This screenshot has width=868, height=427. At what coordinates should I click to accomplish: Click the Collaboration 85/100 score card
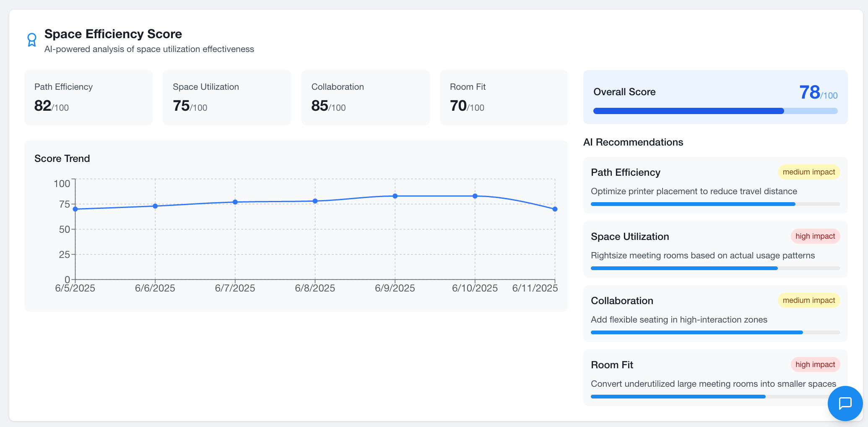point(366,98)
